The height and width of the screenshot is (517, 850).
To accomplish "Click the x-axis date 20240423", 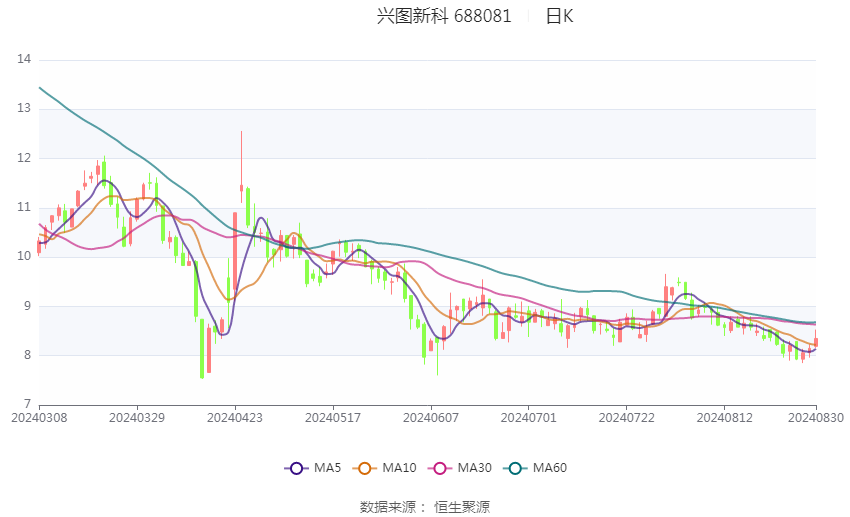I will [x=235, y=418].
